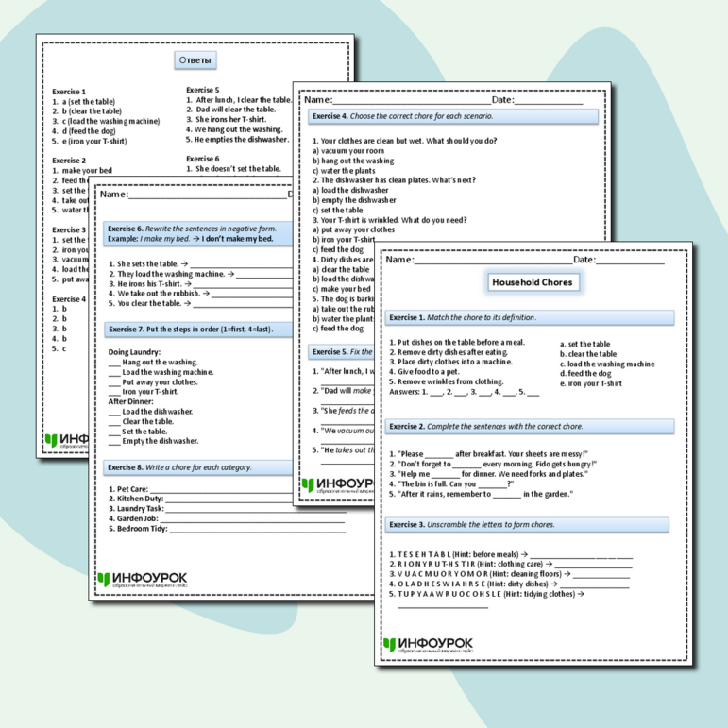Click the blank before 'Hang out the washing'

point(114,363)
